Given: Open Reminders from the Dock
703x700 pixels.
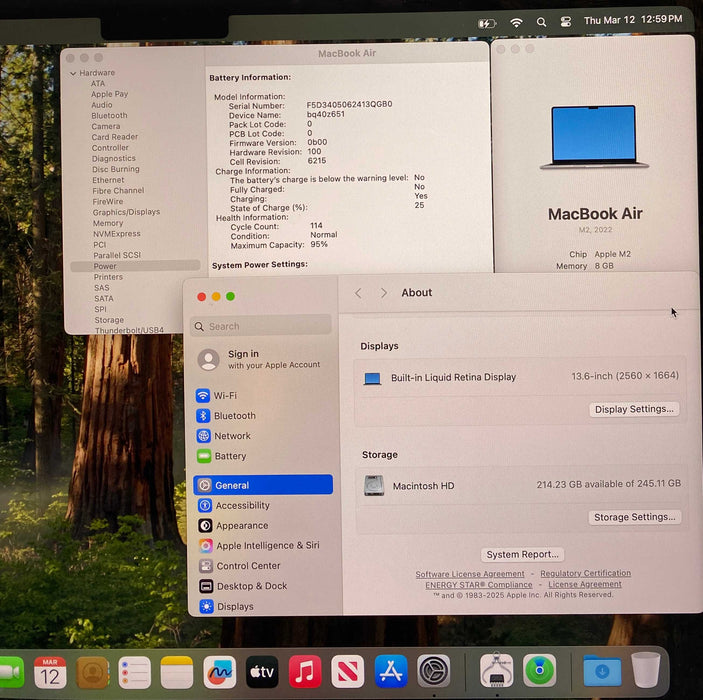Looking at the screenshot, I should click(x=135, y=672).
